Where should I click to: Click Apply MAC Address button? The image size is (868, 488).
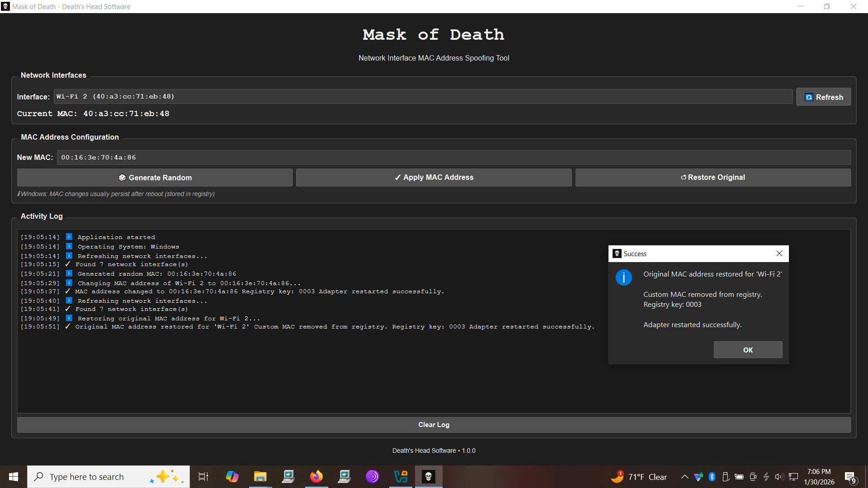coord(434,178)
